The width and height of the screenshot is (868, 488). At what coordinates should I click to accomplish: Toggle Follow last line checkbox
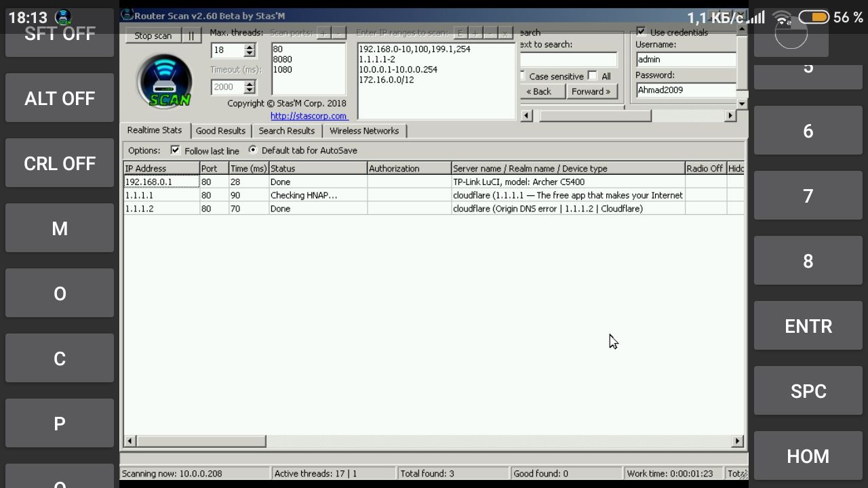coord(176,150)
